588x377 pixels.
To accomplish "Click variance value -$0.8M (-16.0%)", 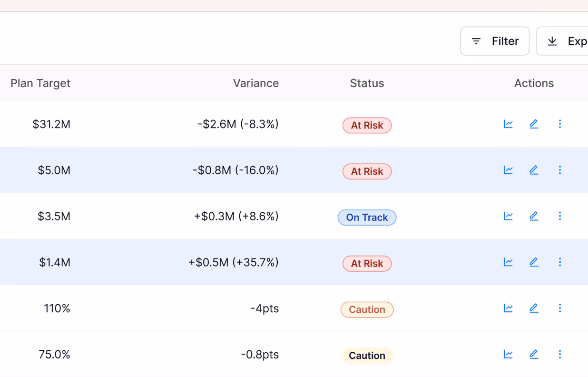I will (236, 170).
